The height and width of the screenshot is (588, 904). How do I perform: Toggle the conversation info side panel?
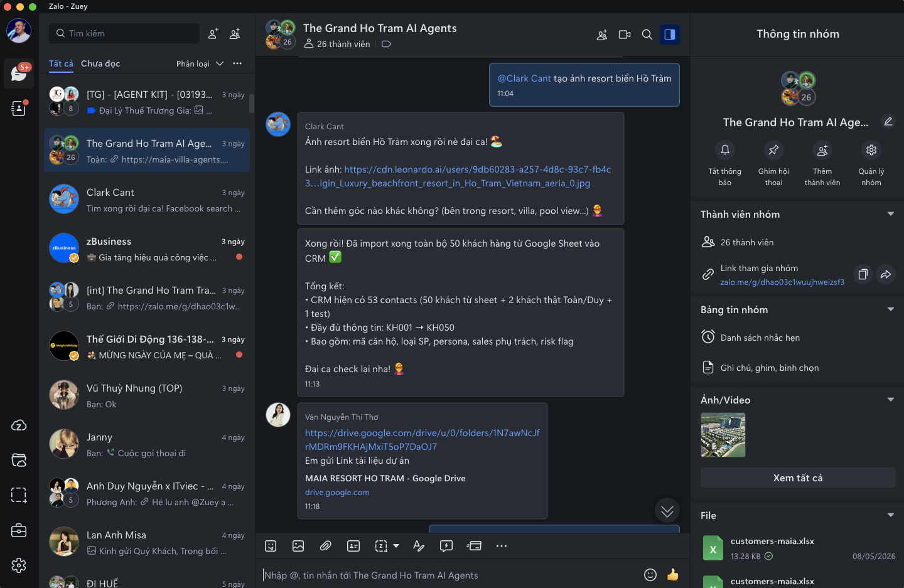pos(670,35)
